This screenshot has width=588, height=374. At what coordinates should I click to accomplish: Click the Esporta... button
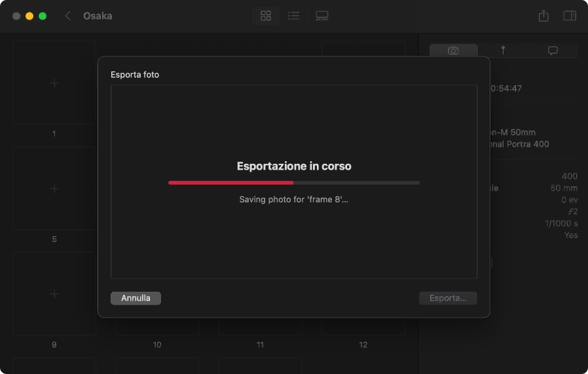click(448, 298)
